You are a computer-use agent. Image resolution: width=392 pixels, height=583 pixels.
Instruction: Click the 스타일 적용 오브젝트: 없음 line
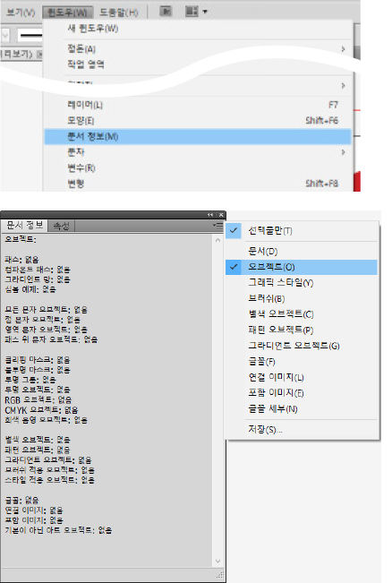pos(49,480)
